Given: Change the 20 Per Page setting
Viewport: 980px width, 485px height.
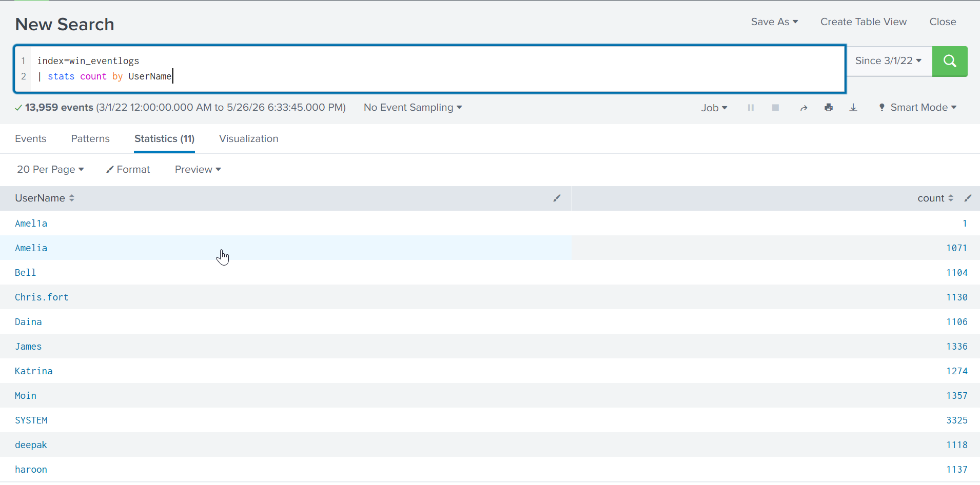Looking at the screenshot, I should pos(50,169).
